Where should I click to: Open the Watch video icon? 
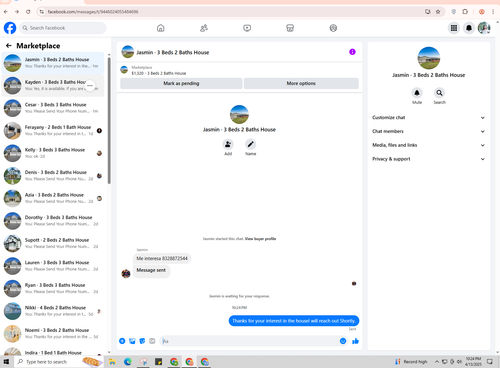point(247,28)
